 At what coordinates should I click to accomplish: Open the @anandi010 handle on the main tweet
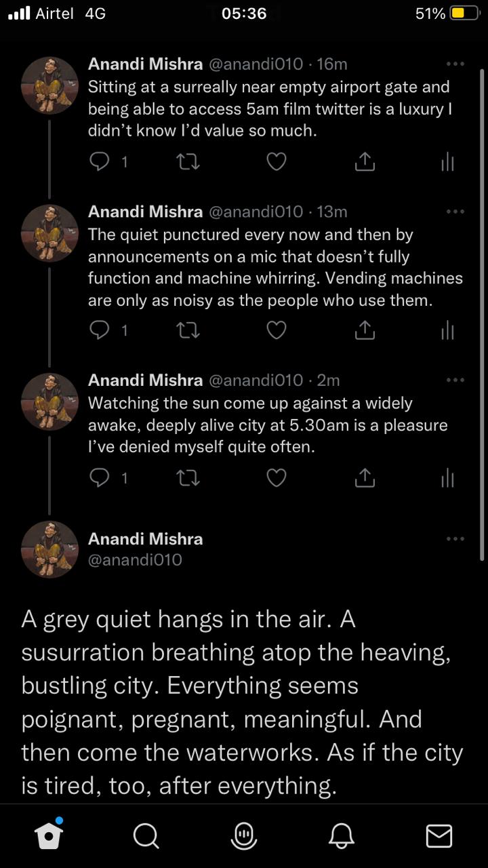[x=135, y=560]
